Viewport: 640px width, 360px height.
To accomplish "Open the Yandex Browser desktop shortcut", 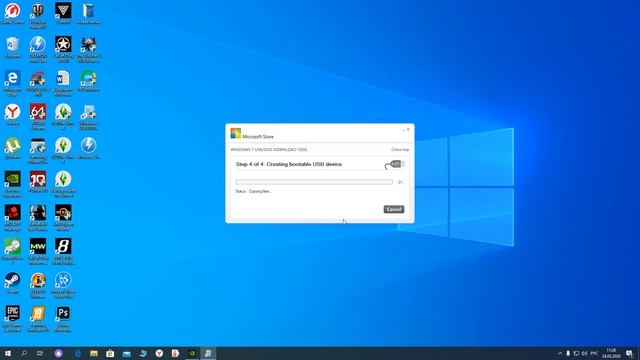I will coord(13,115).
